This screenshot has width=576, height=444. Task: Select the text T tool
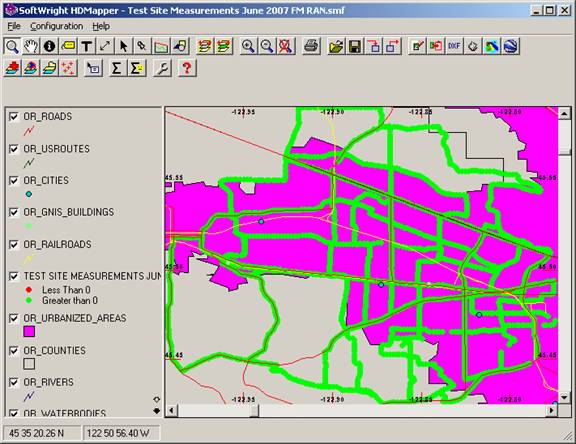[86, 46]
